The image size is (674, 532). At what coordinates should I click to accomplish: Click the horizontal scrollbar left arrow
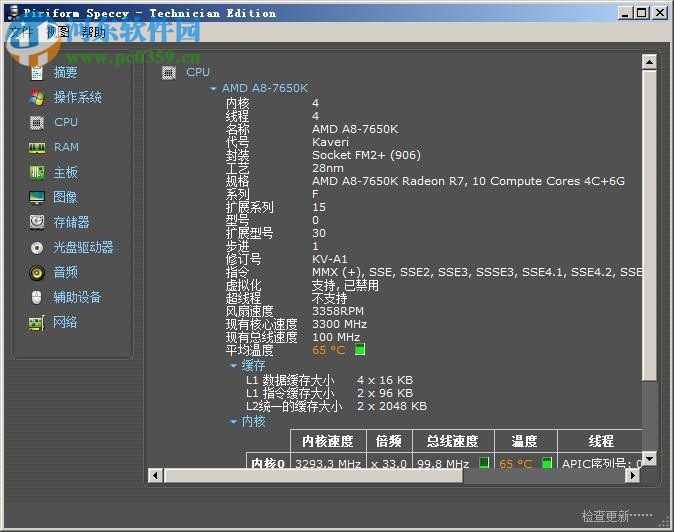pyautogui.click(x=155, y=476)
